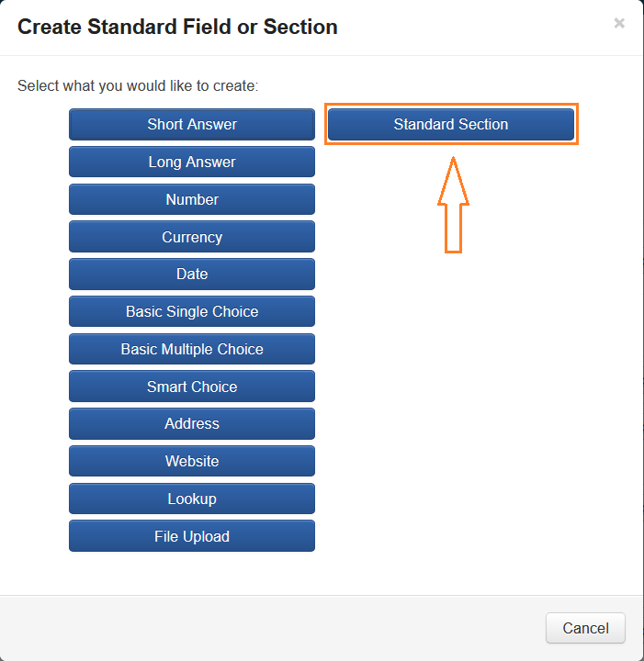The height and width of the screenshot is (661, 644).
Task: Select the File Upload field
Action: tap(192, 537)
